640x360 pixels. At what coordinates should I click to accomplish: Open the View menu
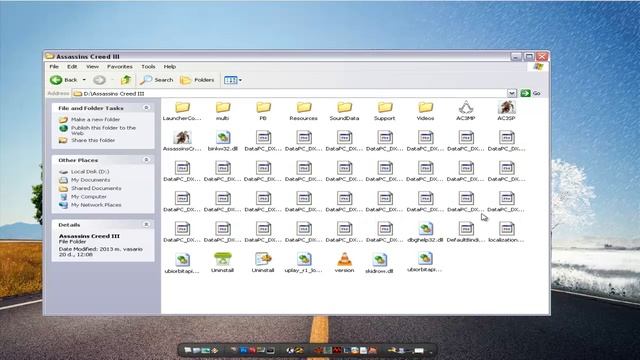click(92, 66)
